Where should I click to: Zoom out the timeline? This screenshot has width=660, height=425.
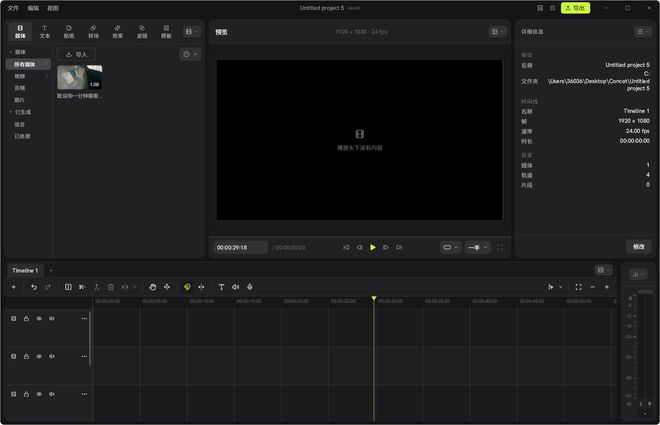(593, 287)
